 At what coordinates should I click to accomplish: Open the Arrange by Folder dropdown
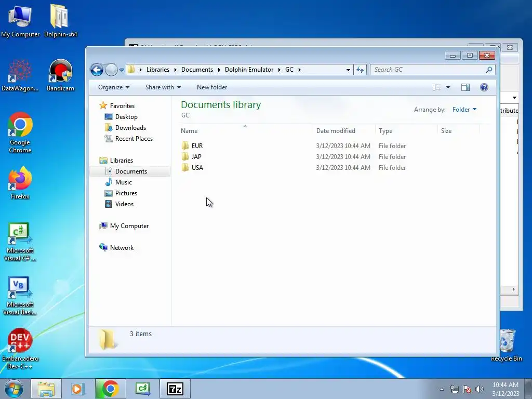point(464,110)
